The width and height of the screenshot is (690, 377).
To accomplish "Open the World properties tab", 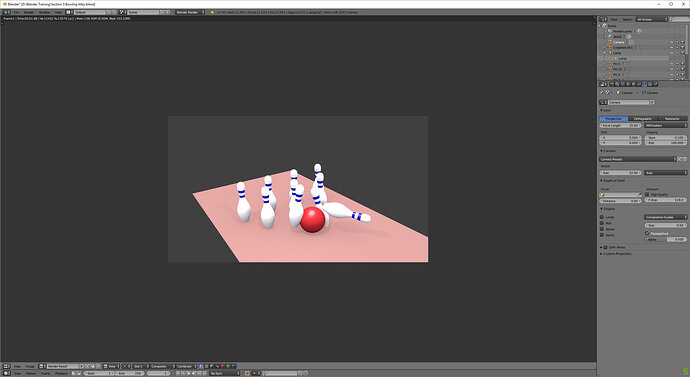I will [x=628, y=84].
